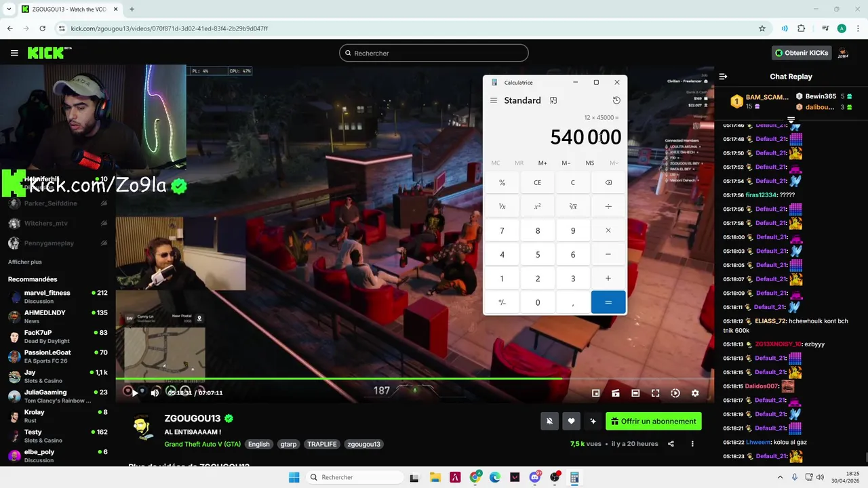This screenshot has height=488, width=868.
Task: Click calculator x squared key
Action: click(538, 206)
